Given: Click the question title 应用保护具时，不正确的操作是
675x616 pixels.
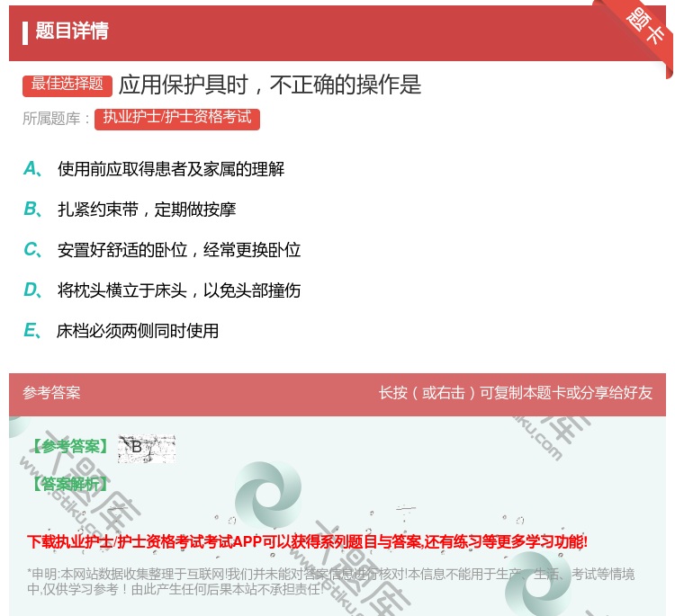Looking at the screenshot, I should point(270,85).
